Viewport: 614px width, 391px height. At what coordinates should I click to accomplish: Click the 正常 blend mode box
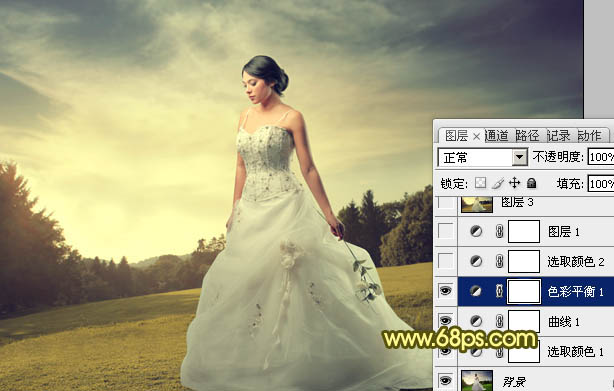[x=482, y=157]
